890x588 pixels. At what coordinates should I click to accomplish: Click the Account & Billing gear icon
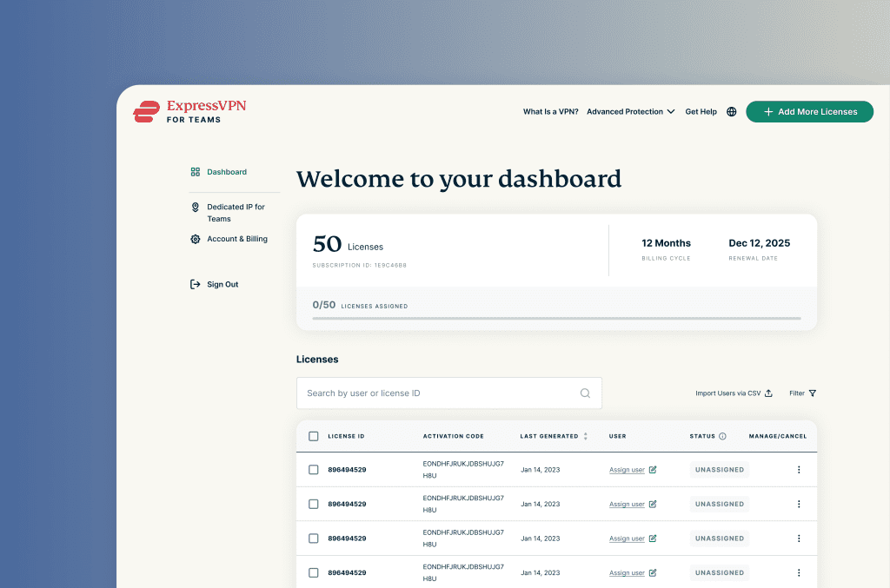195,239
